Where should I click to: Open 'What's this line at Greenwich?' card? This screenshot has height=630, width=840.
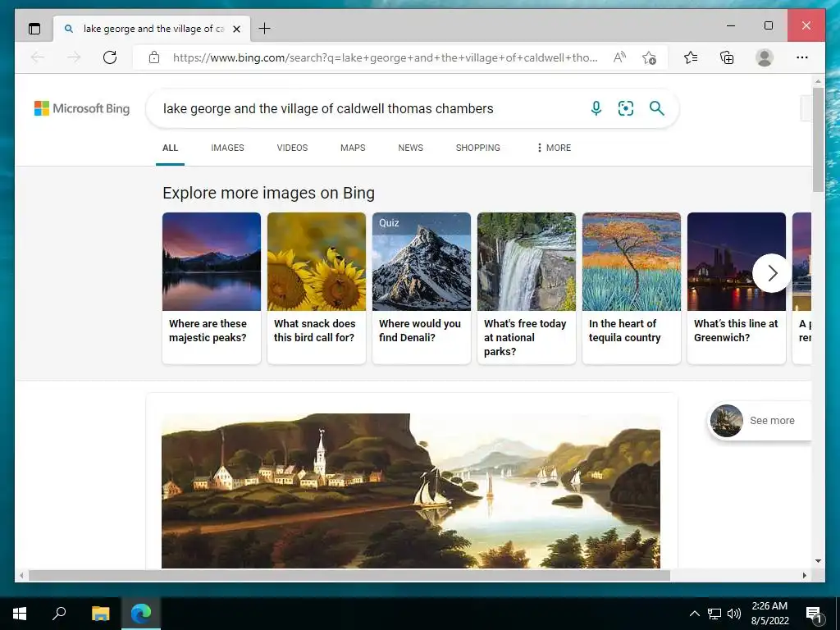[x=737, y=288]
